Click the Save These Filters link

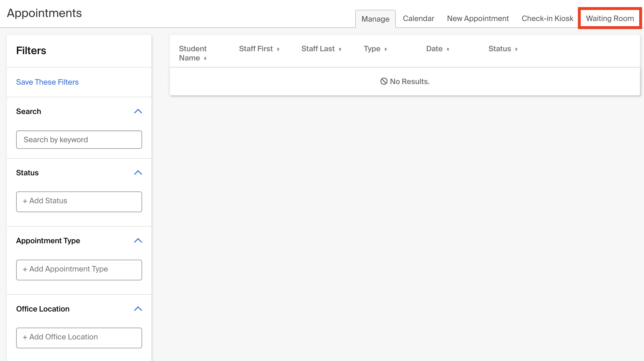(47, 82)
